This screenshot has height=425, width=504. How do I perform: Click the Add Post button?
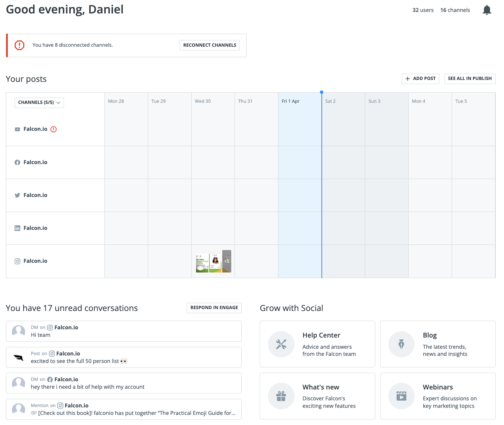click(420, 78)
